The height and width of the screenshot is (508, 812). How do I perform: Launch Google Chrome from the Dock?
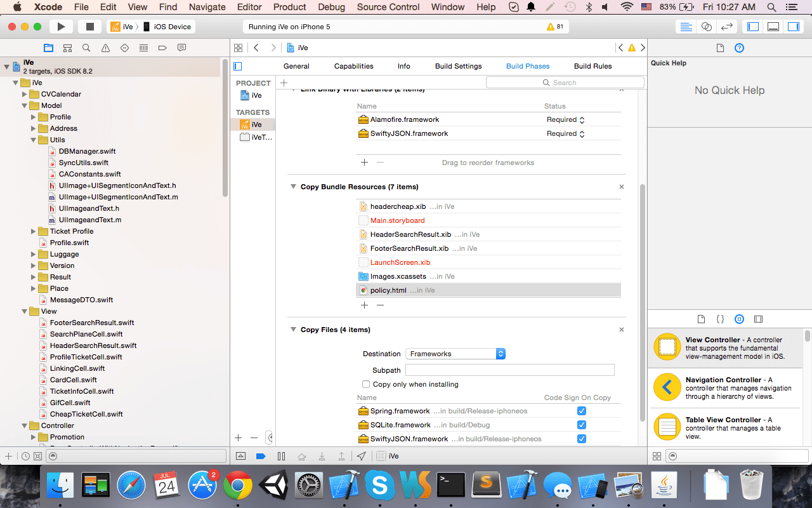click(238, 486)
